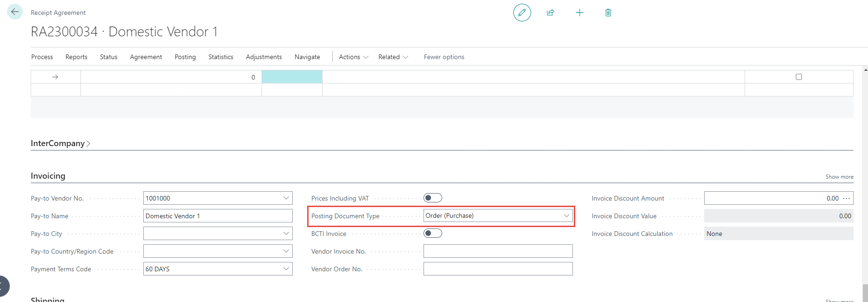Tick the checkbox in the grid row
This screenshot has height=302, width=868.
(x=799, y=77)
